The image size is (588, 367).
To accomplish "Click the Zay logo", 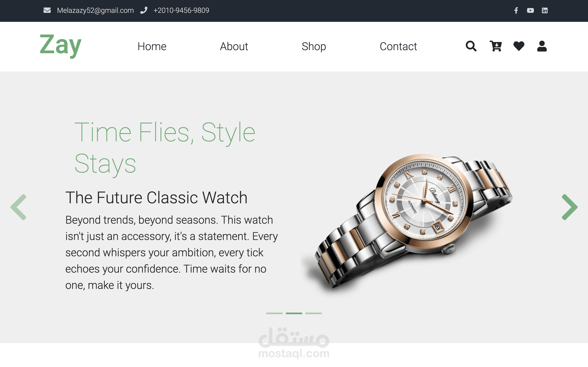I will [60, 46].
